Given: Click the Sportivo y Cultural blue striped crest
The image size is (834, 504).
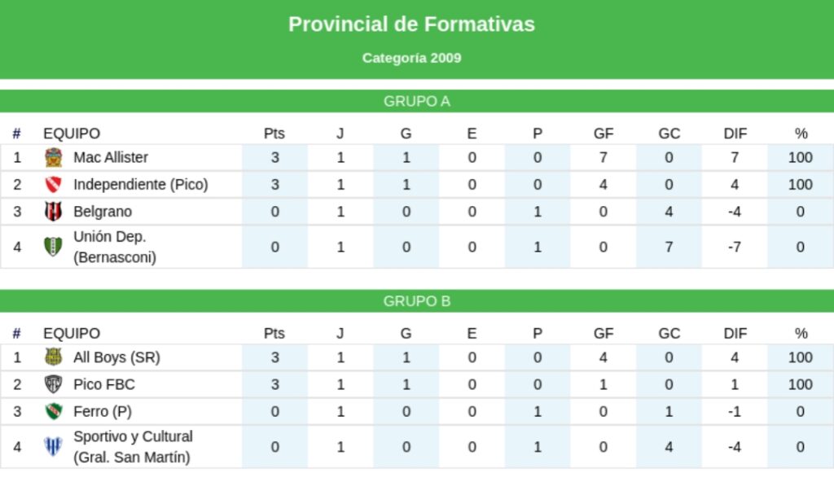Looking at the screenshot, I should [53, 446].
